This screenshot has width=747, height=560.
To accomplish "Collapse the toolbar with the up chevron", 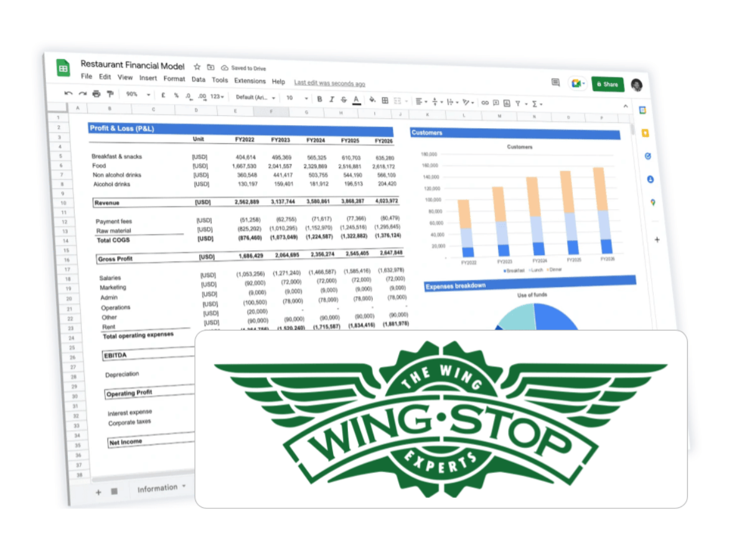I will pyautogui.click(x=626, y=106).
